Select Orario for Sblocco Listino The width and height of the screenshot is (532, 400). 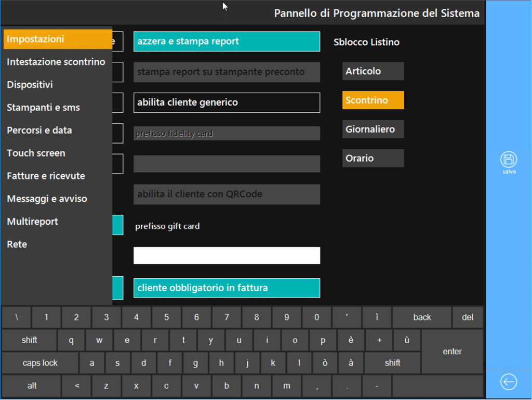point(373,158)
